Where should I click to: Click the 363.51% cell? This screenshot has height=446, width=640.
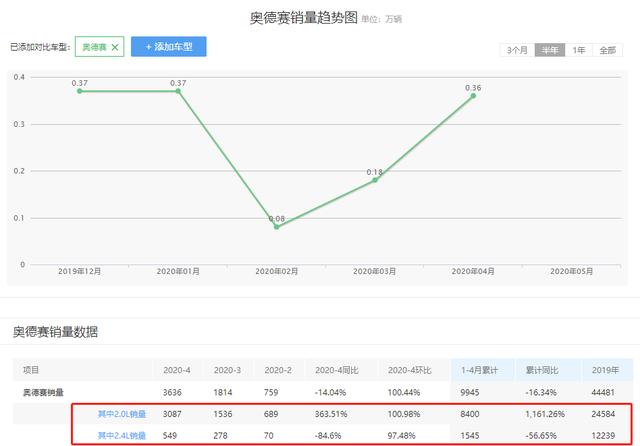[x=331, y=414]
